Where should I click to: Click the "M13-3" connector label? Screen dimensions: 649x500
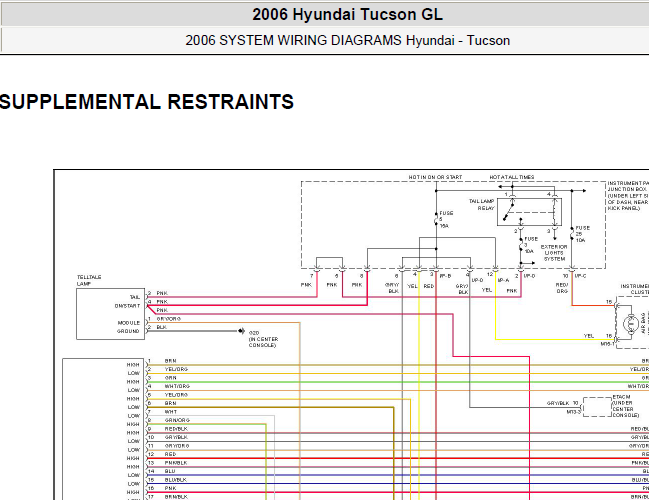pyautogui.click(x=573, y=412)
